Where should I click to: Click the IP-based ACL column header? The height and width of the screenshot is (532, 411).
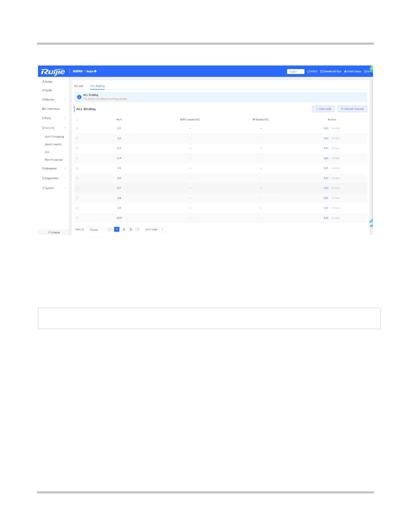pos(261,120)
